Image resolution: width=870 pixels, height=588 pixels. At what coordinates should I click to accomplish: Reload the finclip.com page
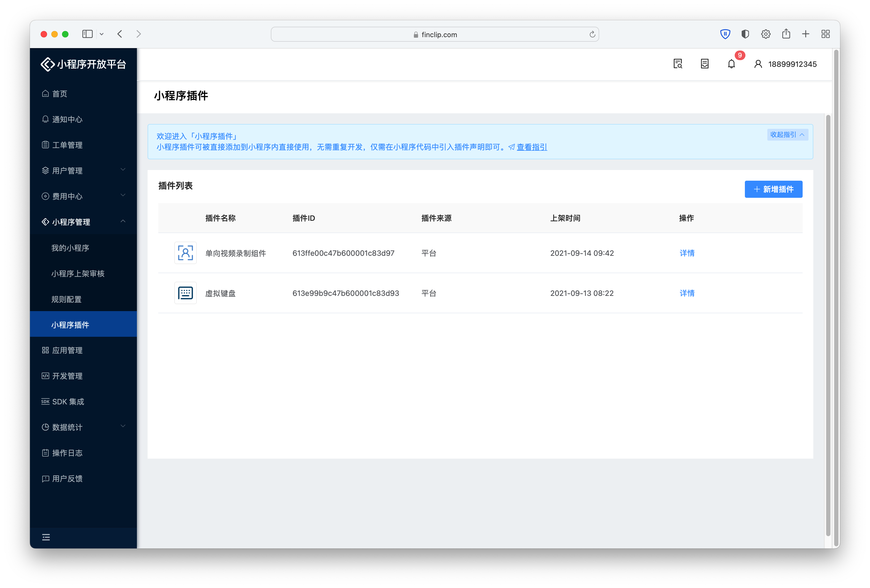pyautogui.click(x=592, y=34)
